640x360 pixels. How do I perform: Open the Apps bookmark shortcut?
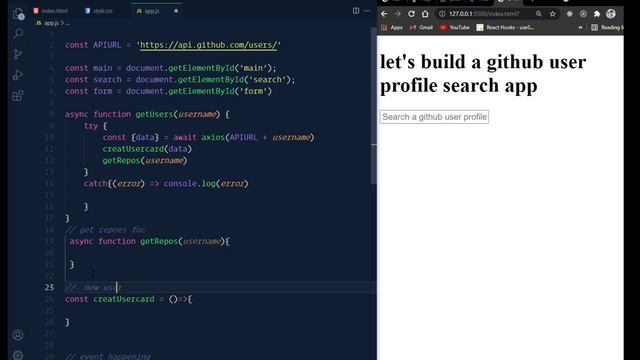(392, 27)
